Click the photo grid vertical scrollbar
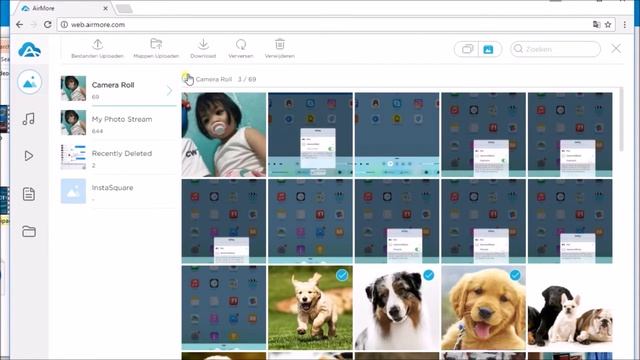The width and height of the screenshot is (640, 360). pyautogui.click(x=621, y=119)
